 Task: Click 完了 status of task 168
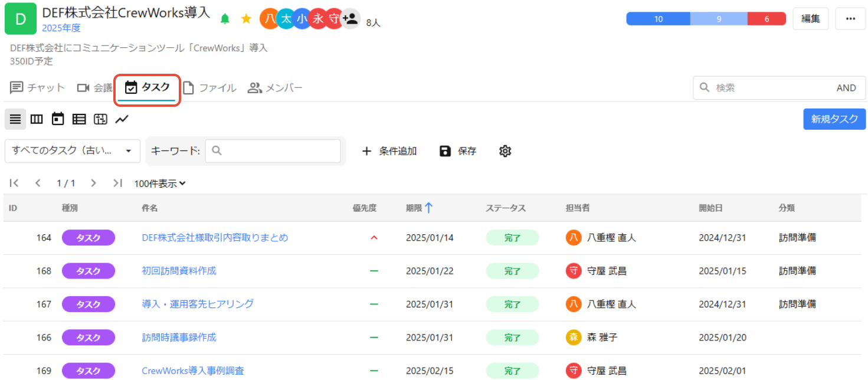pyautogui.click(x=512, y=271)
